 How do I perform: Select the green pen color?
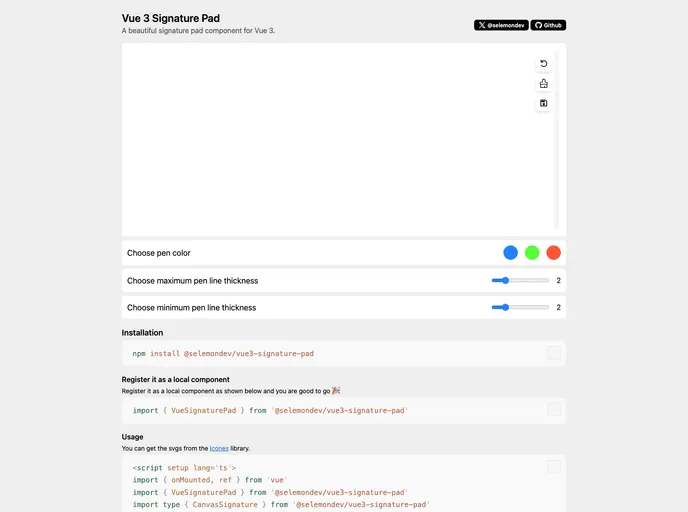pyautogui.click(x=532, y=253)
